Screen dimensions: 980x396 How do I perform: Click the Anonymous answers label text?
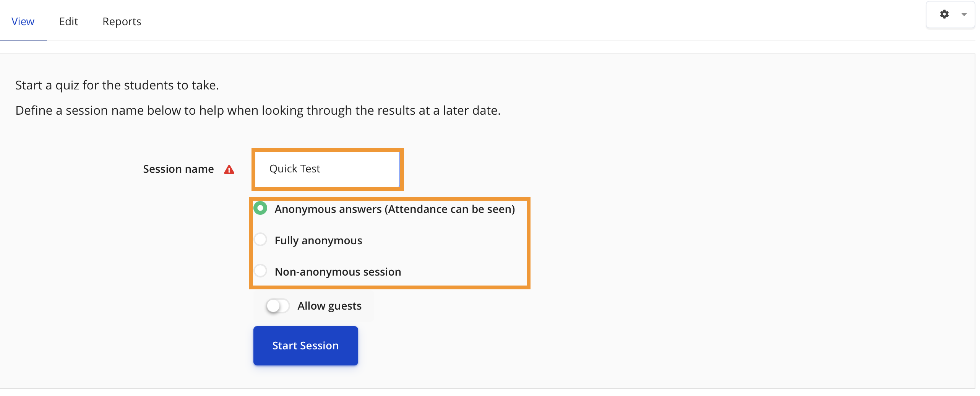395,209
